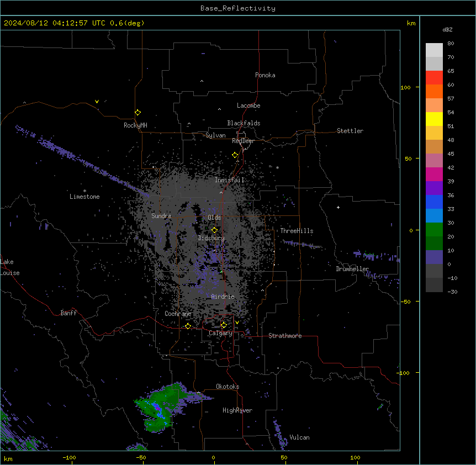Viewport: 476px width, 465px height.
Task: Select the Olds label
Action: 214,218
